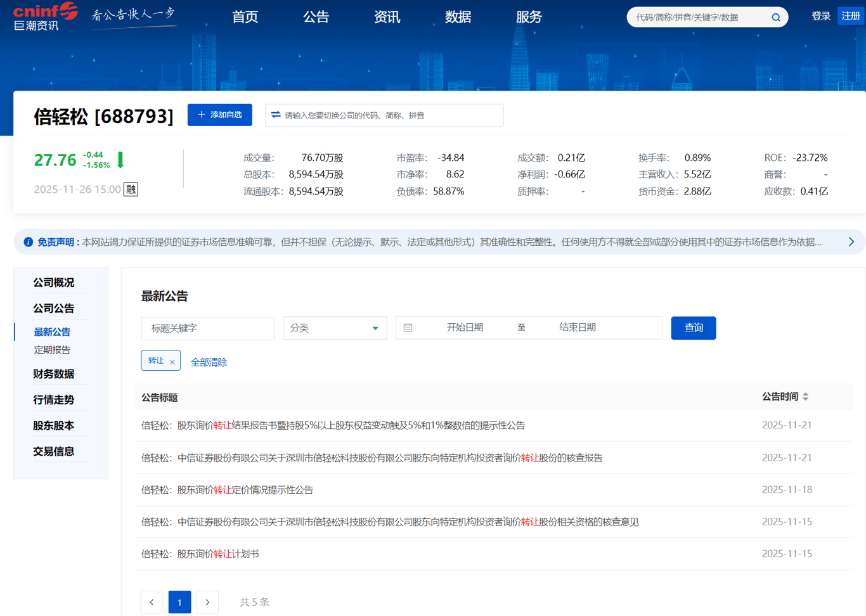Click the 添加自选 button
This screenshot has width=866, height=616.
[x=220, y=115]
